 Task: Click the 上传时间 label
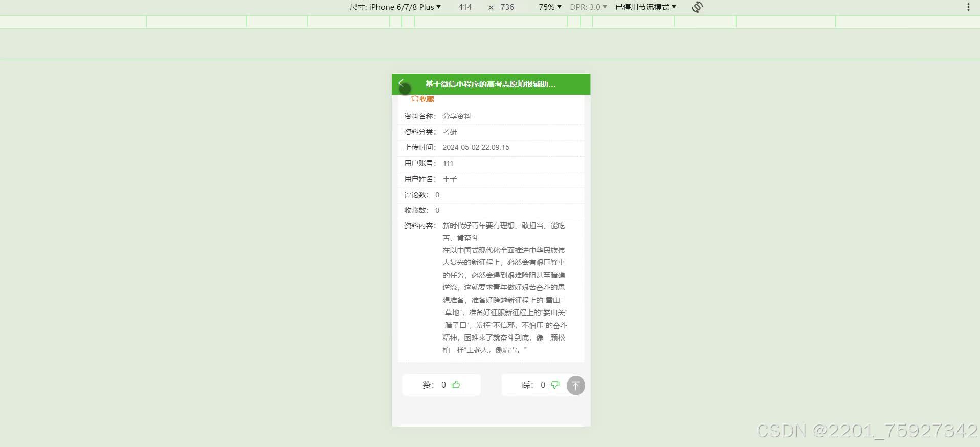(x=420, y=147)
